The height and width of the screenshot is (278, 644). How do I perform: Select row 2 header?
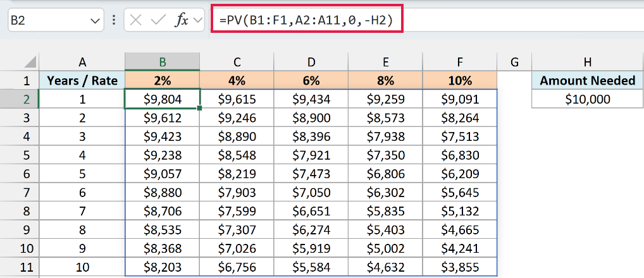(20, 99)
